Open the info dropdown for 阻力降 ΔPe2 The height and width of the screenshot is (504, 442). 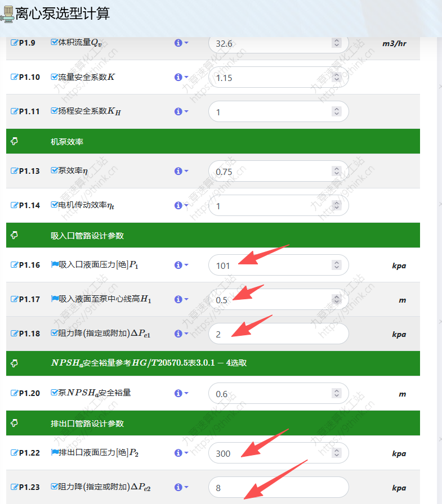tap(181, 487)
